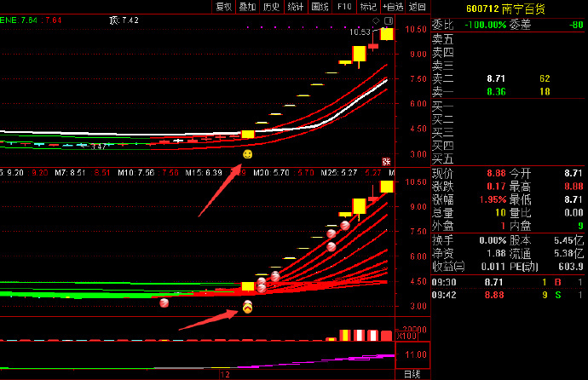This screenshot has width=588, height=380.
Task: Click the 卖一 price 8.36
Action: coord(496,92)
